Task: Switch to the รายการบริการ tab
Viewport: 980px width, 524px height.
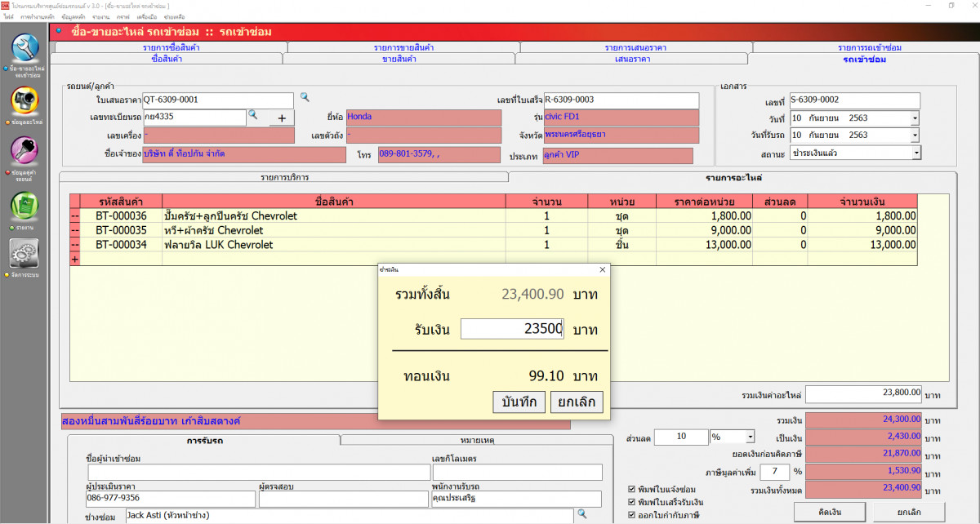Action: pos(284,177)
